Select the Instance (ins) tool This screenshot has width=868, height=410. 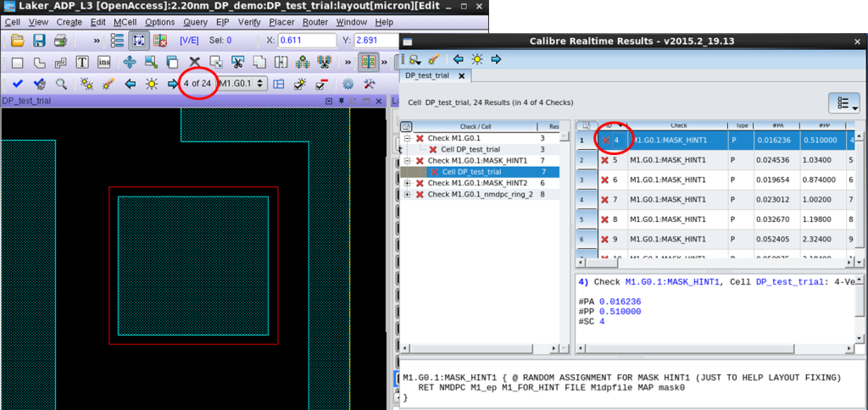point(103,62)
